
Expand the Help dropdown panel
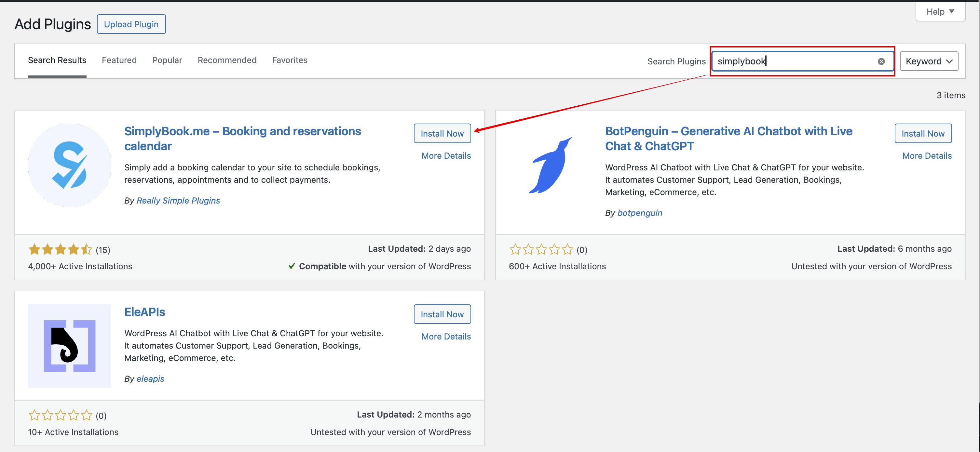[940, 11]
